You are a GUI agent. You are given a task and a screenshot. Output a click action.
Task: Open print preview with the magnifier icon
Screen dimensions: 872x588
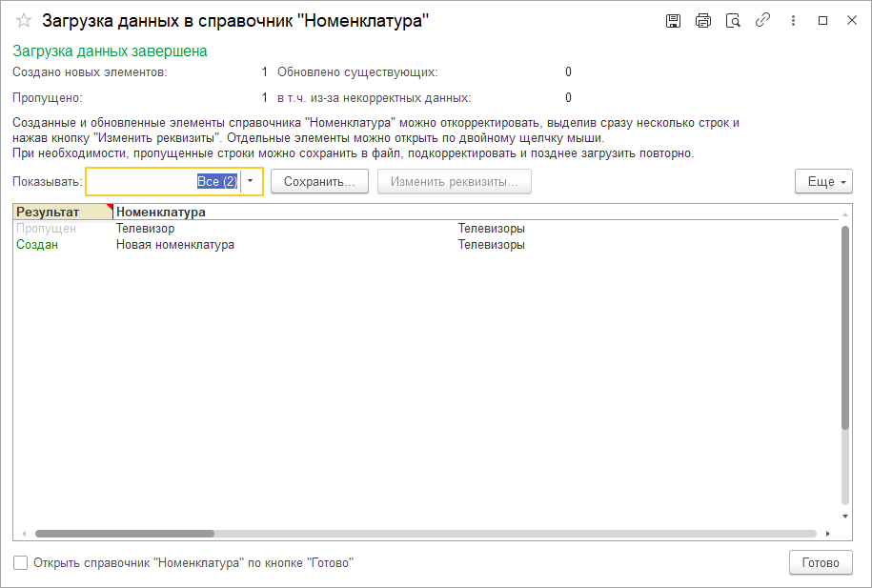tap(732, 21)
